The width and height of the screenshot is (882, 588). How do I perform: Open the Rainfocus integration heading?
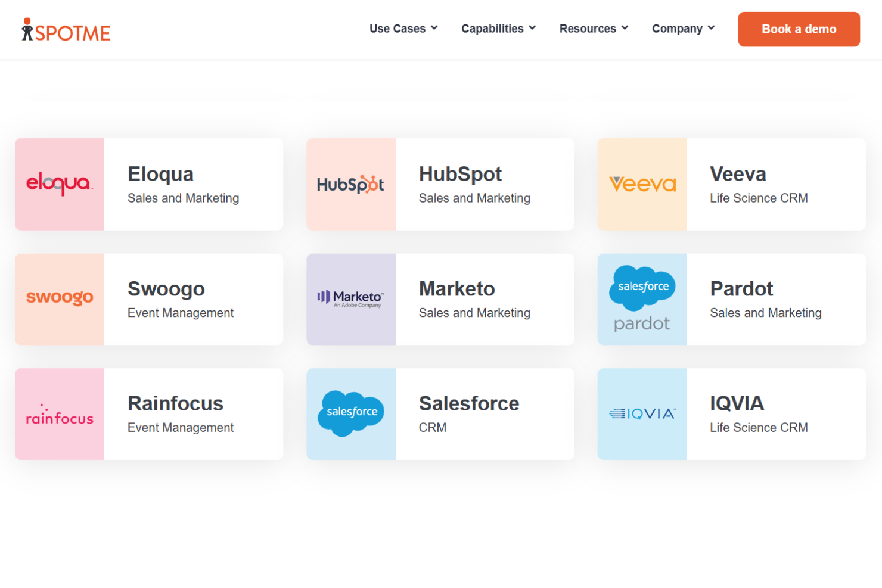(x=176, y=404)
